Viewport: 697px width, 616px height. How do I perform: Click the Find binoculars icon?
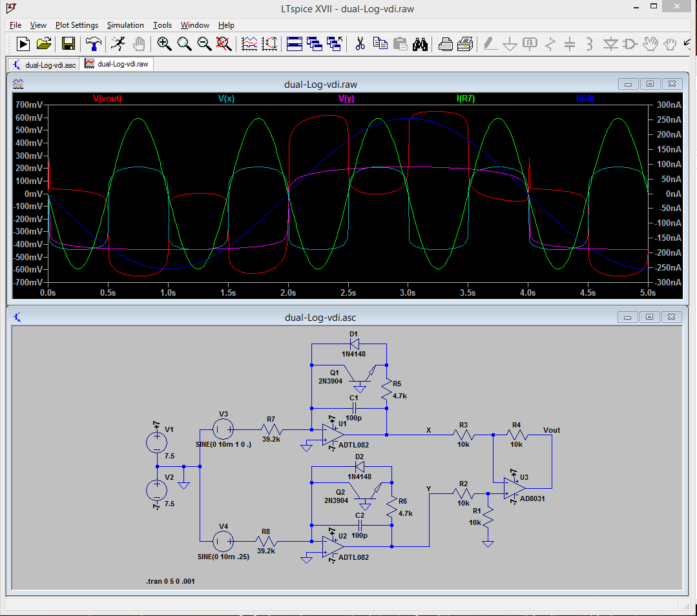coord(421,44)
